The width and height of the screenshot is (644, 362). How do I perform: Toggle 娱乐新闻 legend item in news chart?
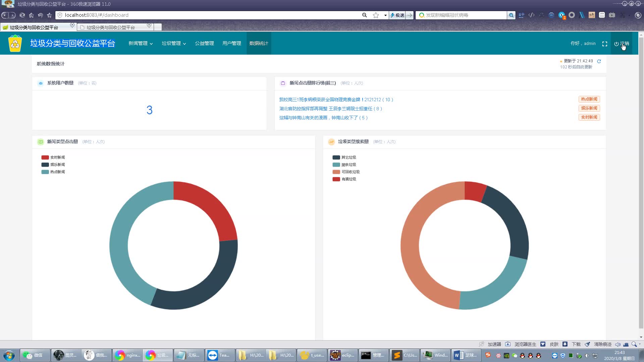(x=53, y=165)
